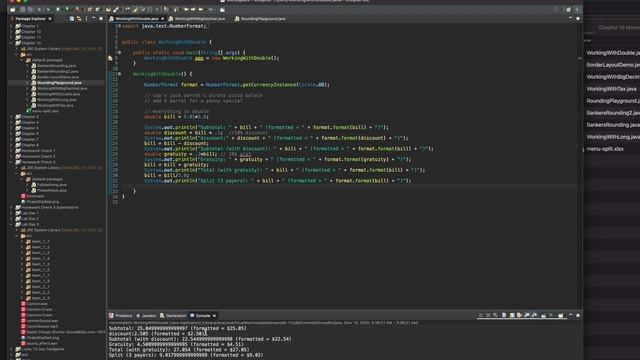Click Collapse All icon in Package Explorer
Viewport: 640px width, 360px height.
[x=72, y=19]
